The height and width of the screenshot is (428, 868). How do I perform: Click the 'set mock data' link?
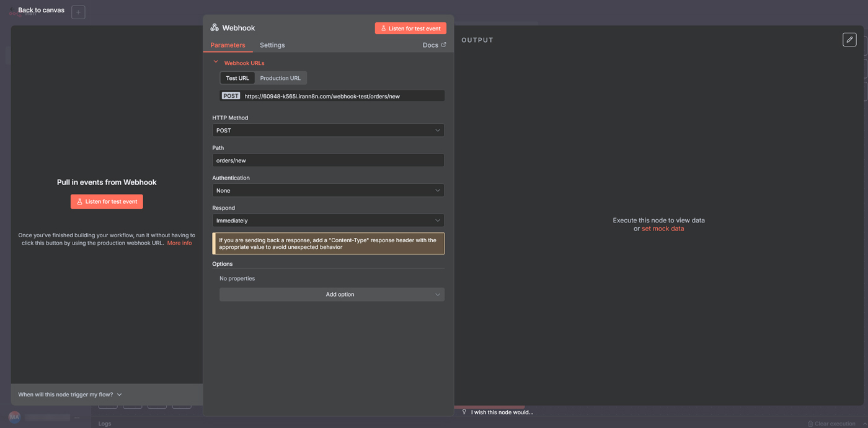tap(663, 229)
